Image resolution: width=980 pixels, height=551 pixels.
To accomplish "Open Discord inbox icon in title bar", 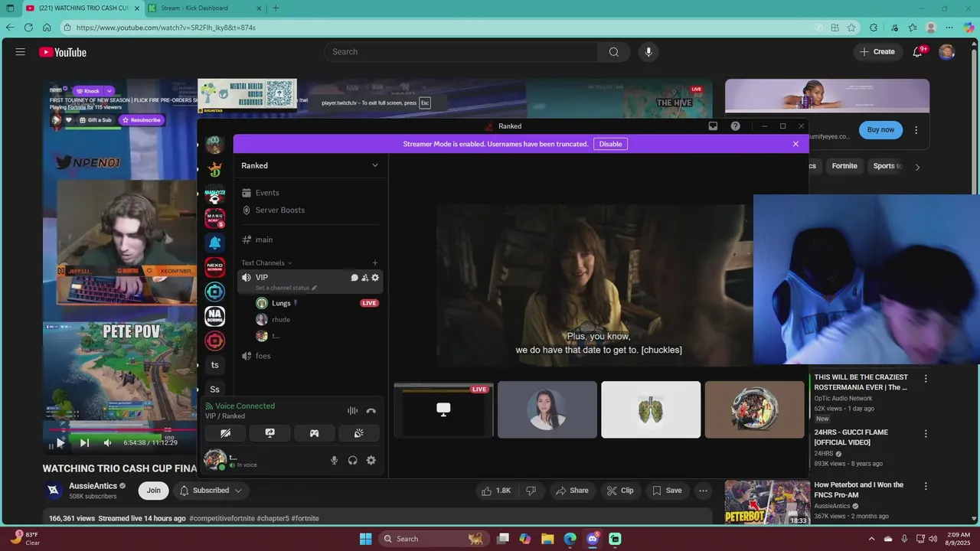I will (x=713, y=126).
